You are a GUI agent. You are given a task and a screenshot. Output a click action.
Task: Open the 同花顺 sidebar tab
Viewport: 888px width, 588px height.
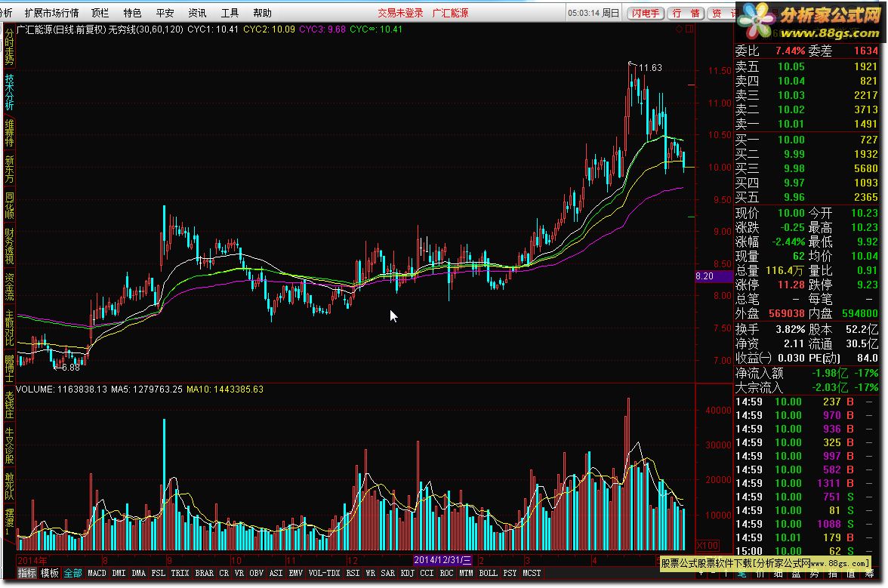click(x=9, y=205)
